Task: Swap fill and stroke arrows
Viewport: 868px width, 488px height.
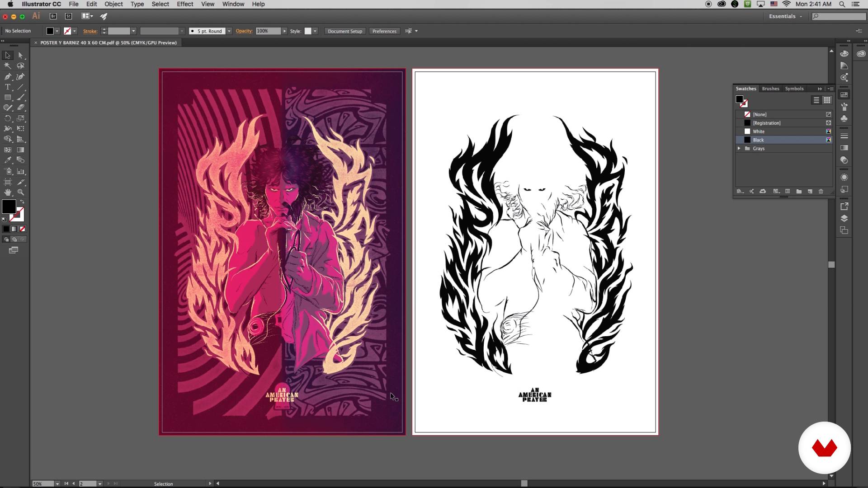Action: [x=22, y=202]
